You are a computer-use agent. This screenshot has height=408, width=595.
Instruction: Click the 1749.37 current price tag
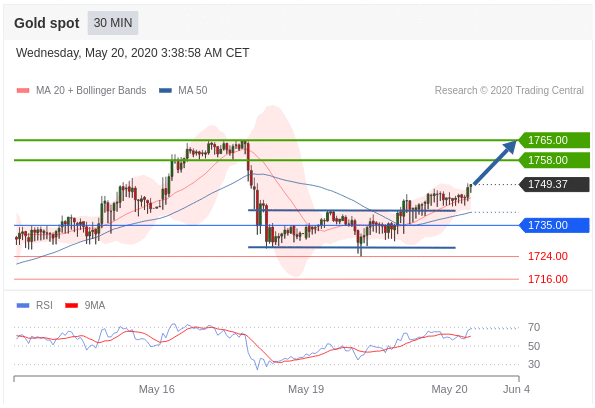(554, 184)
